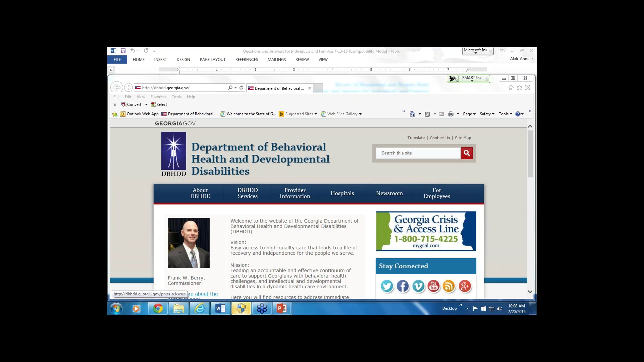Click the Read Mail envelope icon
Screen dimensions: 644x362
click(x=441, y=114)
